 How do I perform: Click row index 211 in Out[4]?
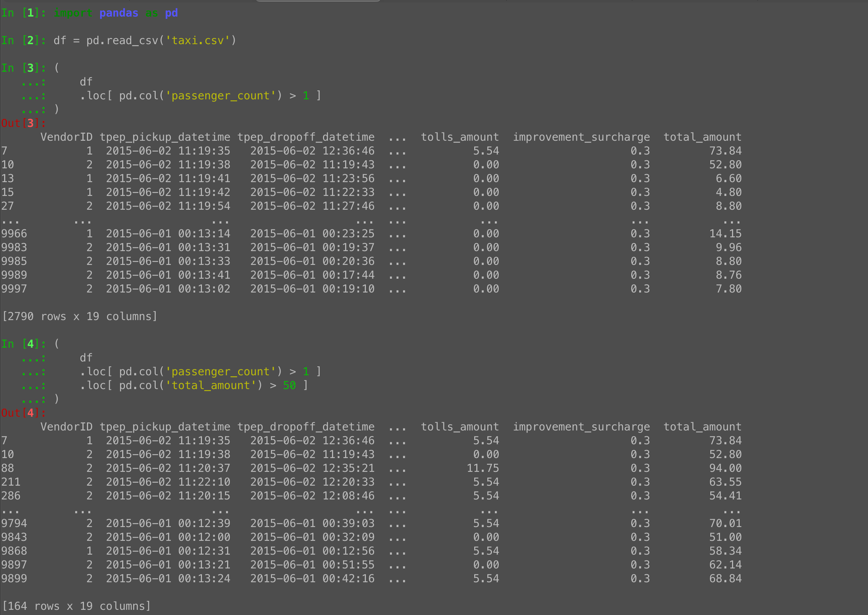[11, 482]
